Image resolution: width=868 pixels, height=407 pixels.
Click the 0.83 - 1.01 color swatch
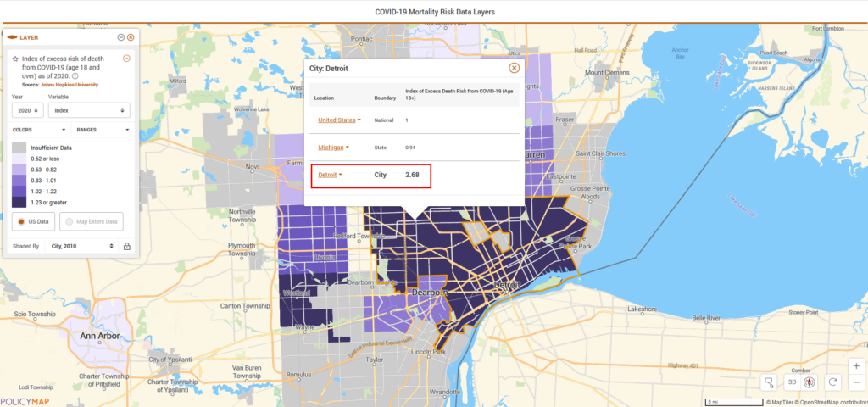point(19,180)
